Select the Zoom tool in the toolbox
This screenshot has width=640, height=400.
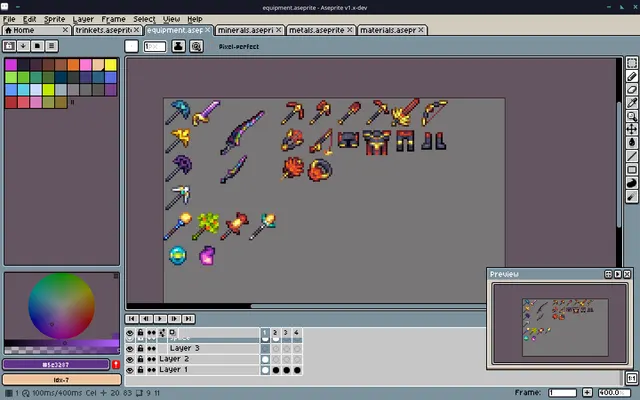click(x=631, y=116)
